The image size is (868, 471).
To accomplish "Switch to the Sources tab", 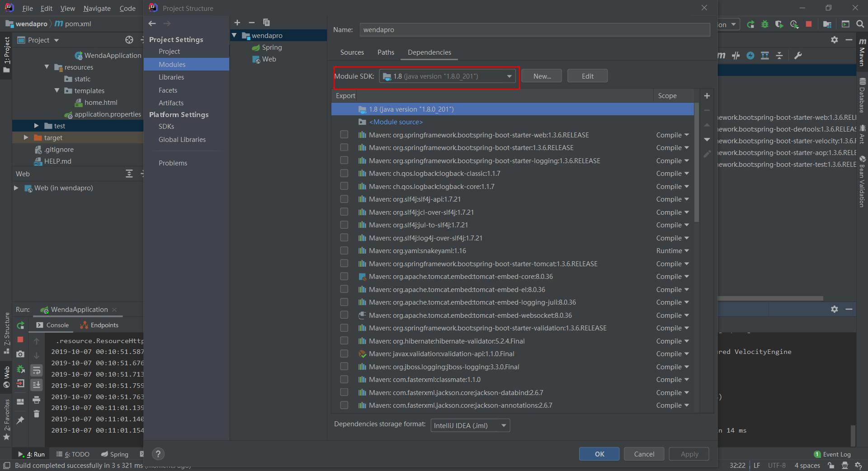I will tap(352, 52).
